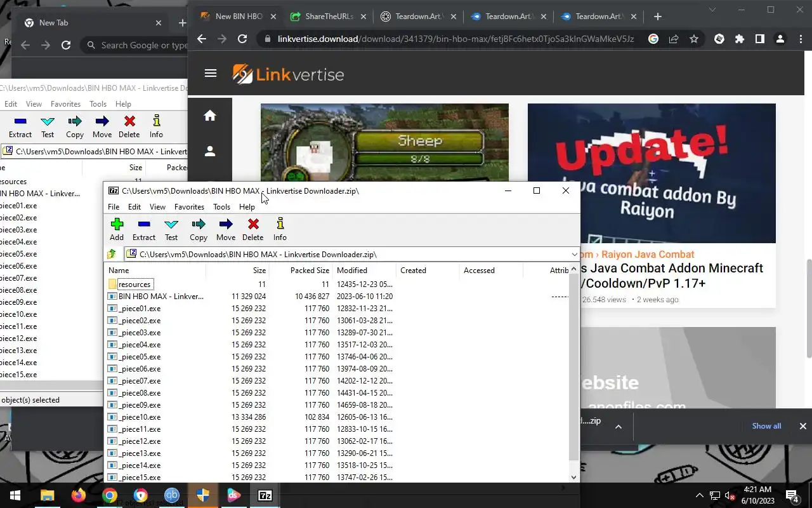812x508 pixels.
Task: Click Copy in the back 7-Zip window
Action: (75, 126)
